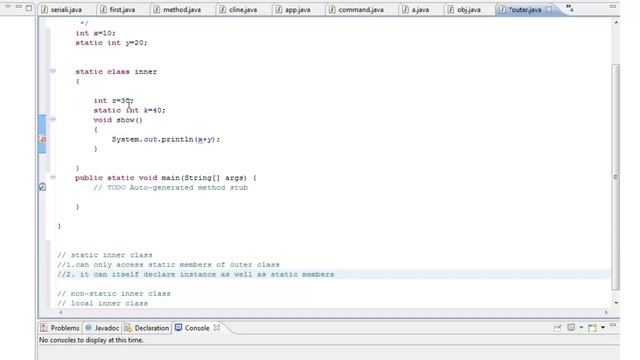Click on 'static int k=40;' line
This screenshot has width=640, height=360.
(129, 110)
